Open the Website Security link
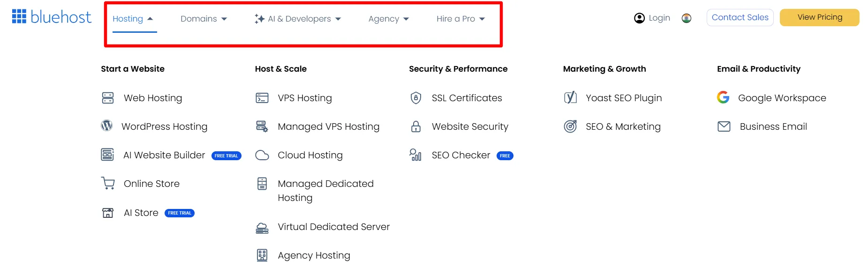 pos(470,126)
